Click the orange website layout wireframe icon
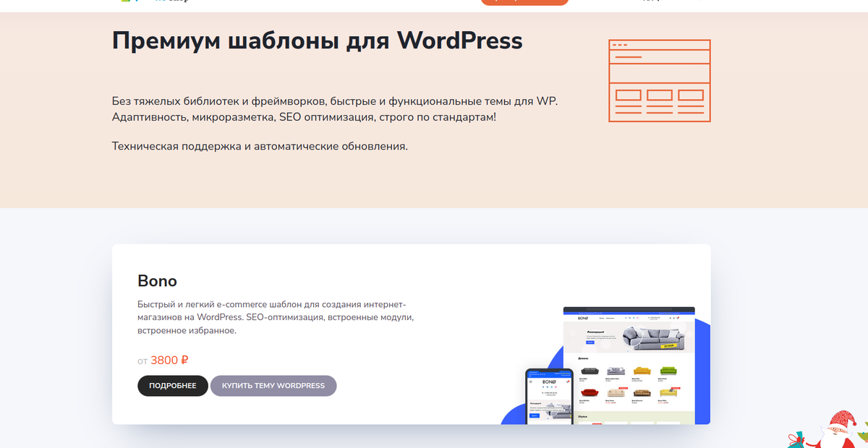The width and height of the screenshot is (868, 448). pyautogui.click(x=660, y=80)
